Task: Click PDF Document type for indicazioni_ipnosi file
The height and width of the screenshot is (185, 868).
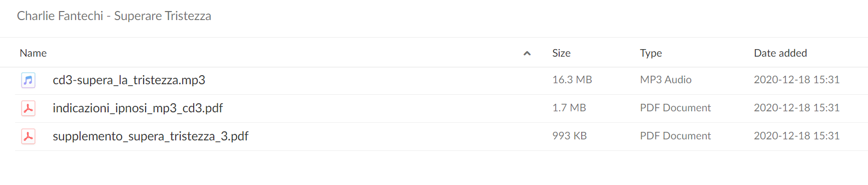Action: point(675,108)
